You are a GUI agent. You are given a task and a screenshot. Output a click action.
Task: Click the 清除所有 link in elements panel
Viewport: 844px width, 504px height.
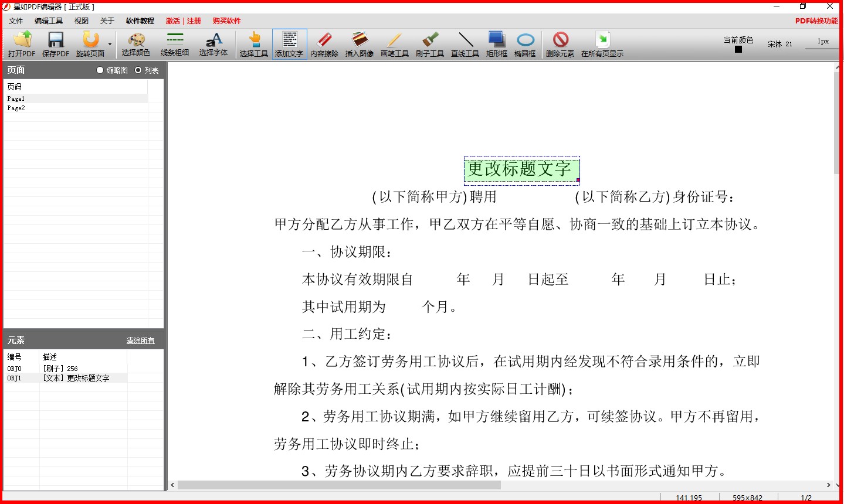point(140,340)
